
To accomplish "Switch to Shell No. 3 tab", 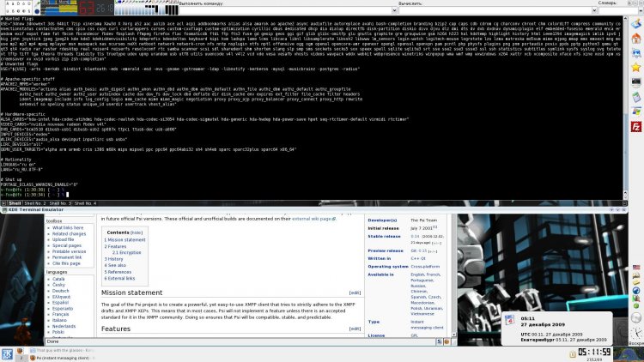I will tap(60, 203).
